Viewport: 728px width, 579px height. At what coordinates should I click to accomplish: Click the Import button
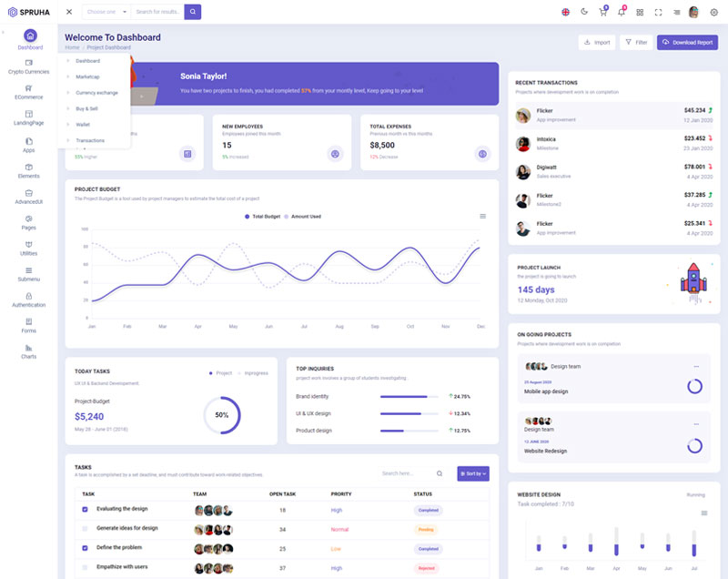pos(596,43)
